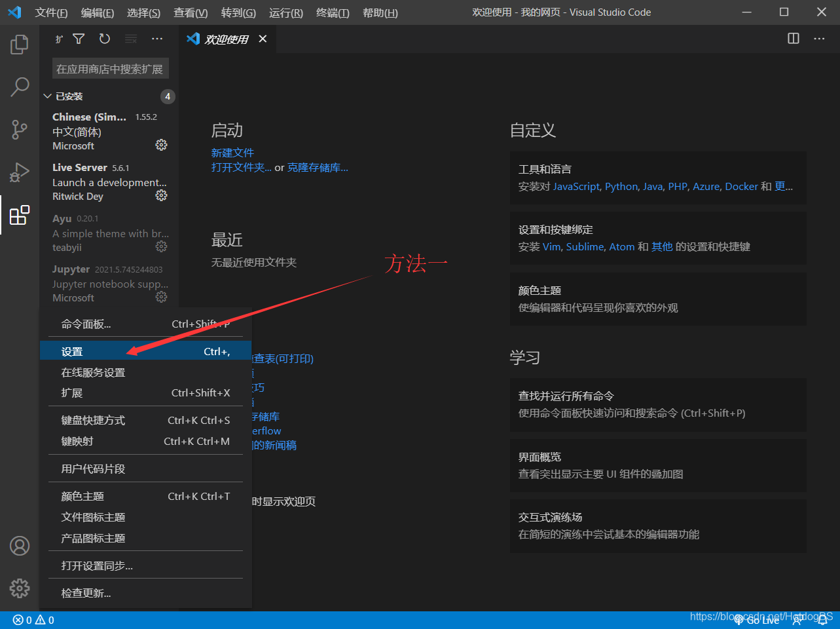Open the extensions panel more actions menu

click(157, 39)
